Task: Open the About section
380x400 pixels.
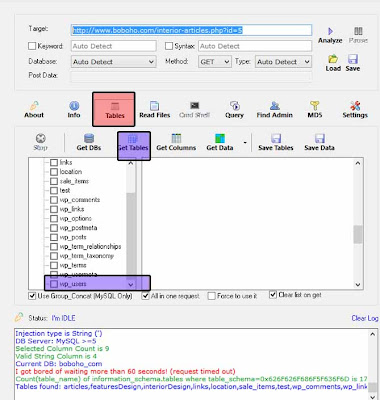Action: 34,110
